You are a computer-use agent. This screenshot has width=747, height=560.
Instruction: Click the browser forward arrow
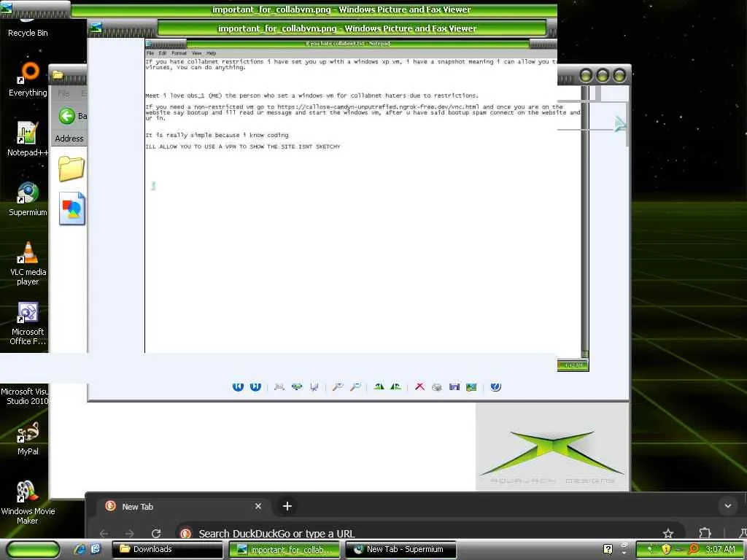130,533
